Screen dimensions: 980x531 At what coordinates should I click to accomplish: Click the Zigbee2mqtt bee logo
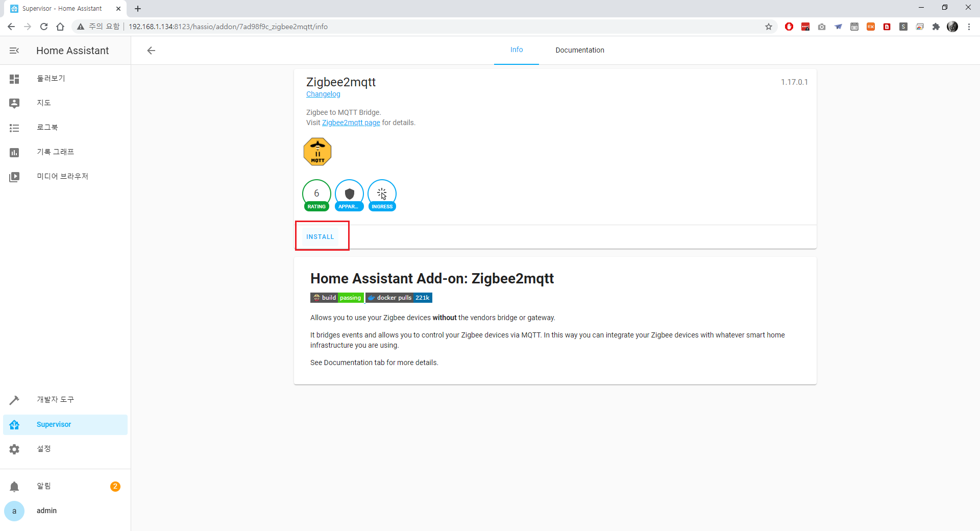317,152
